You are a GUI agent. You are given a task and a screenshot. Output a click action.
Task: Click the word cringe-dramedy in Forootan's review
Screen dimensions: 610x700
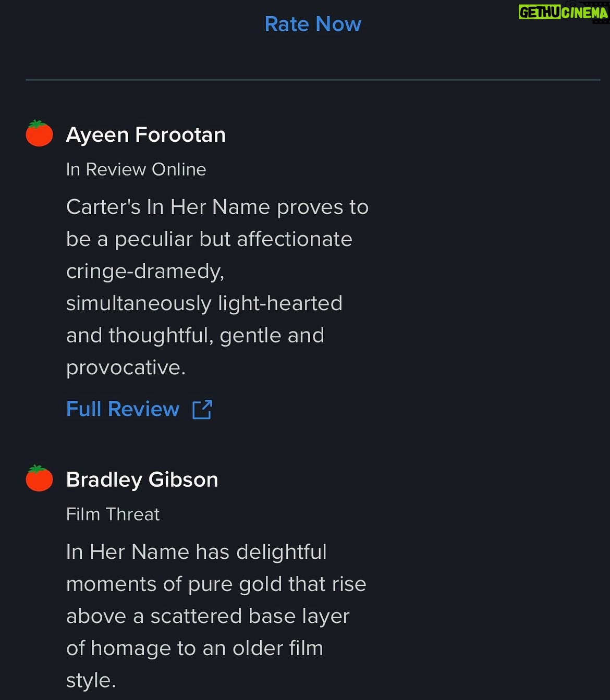(145, 272)
